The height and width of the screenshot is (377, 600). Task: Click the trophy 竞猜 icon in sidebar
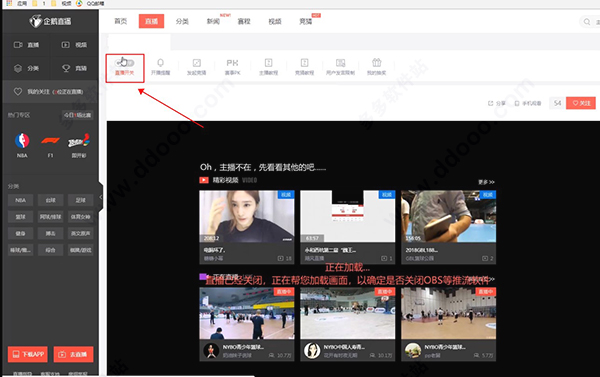pos(66,68)
